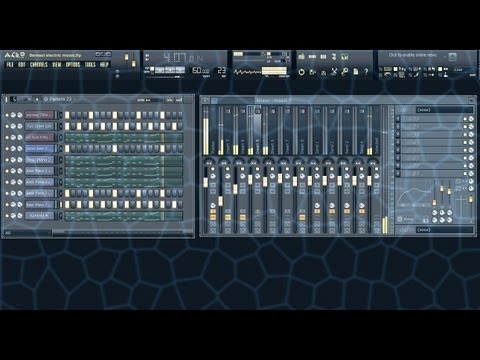Screen dimensions: 480x360
Task: Toggle the first mixer effect slot on/off
Action: [x=465, y=119]
